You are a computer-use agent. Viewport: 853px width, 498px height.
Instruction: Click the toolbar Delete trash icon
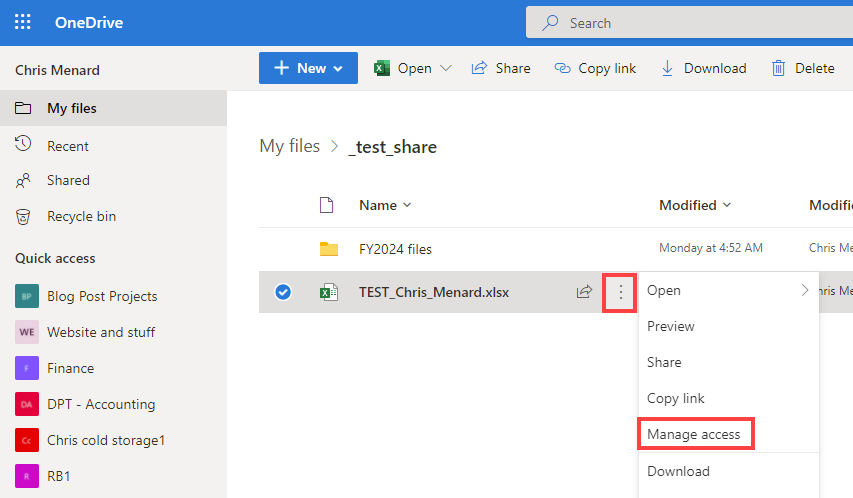tap(778, 68)
